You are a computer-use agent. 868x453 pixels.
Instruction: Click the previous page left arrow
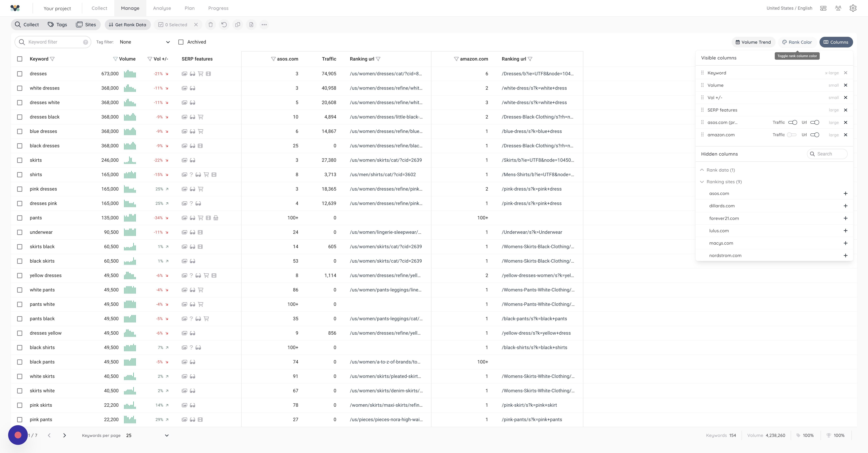pos(49,436)
